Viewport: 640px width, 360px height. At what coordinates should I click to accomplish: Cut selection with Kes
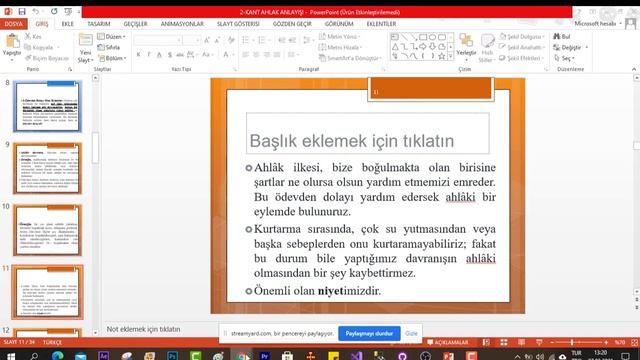(33, 37)
